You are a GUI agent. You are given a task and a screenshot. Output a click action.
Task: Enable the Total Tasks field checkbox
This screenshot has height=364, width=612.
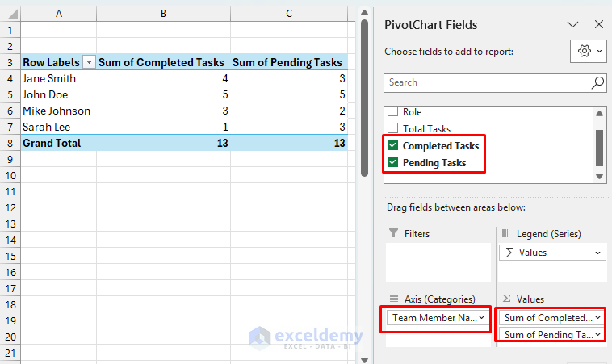(393, 129)
